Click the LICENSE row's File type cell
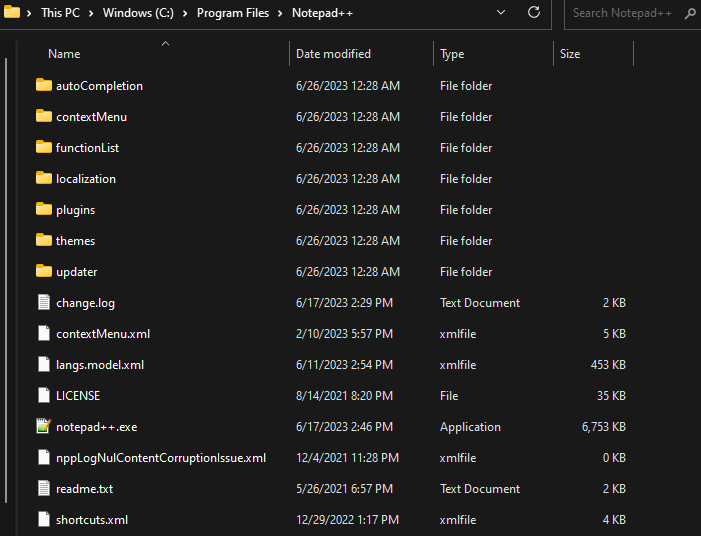The image size is (701, 536). 449,396
